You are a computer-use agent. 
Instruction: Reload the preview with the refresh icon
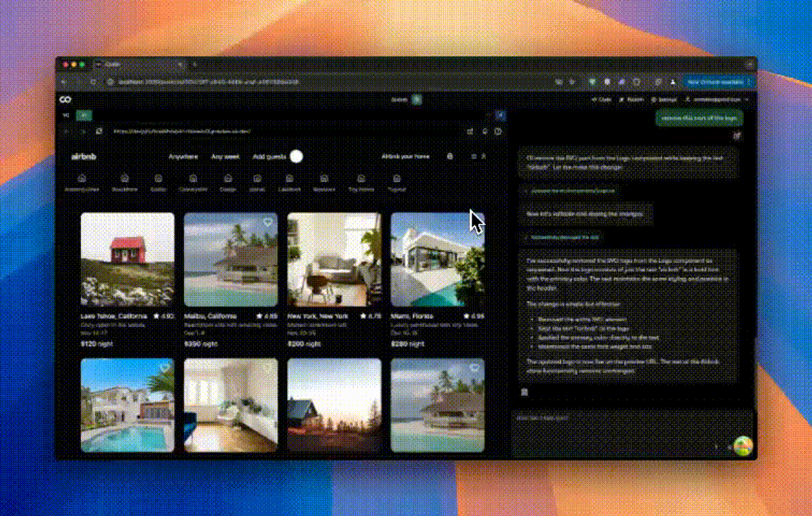pos(99,131)
